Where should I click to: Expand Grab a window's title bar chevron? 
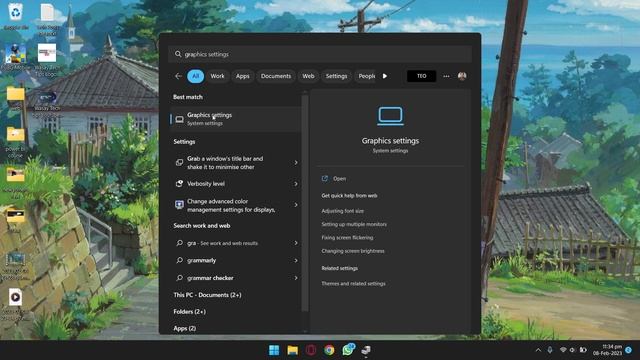pyautogui.click(x=296, y=162)
